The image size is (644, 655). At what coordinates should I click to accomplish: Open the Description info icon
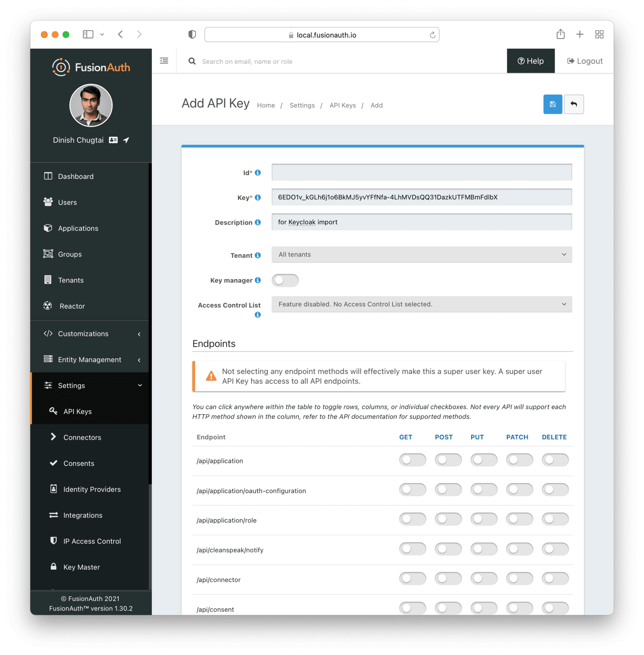point(258,222)
